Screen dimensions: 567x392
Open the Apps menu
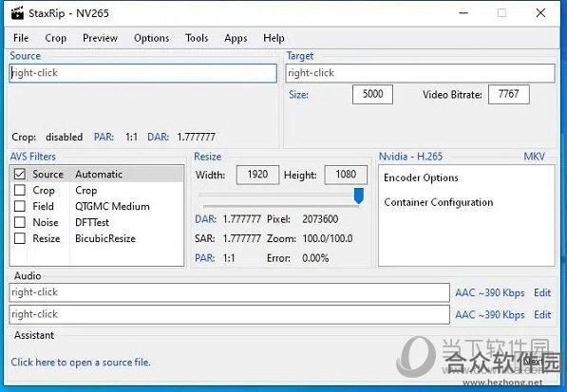tap(236, 38)
